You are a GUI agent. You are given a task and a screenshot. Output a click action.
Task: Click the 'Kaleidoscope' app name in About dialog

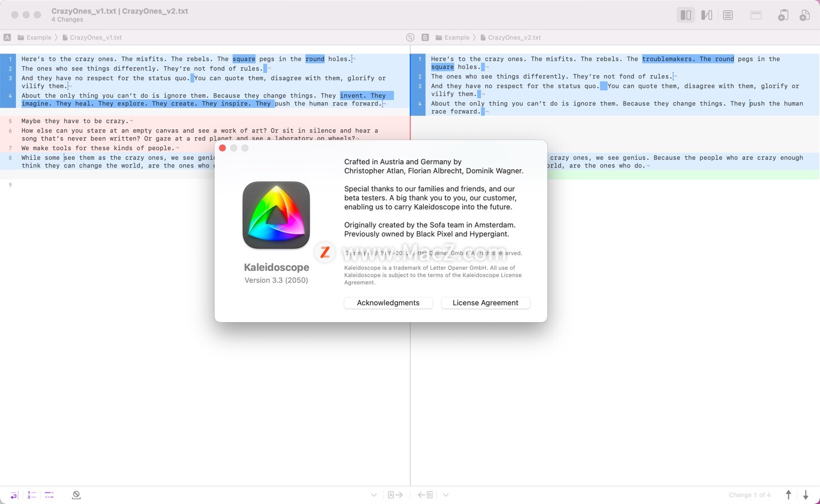coord(277,268)
